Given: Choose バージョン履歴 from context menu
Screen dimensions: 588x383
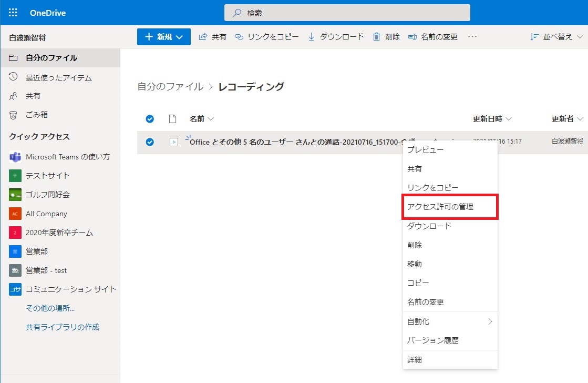Looking at the screenshot, I should [433, 340].
